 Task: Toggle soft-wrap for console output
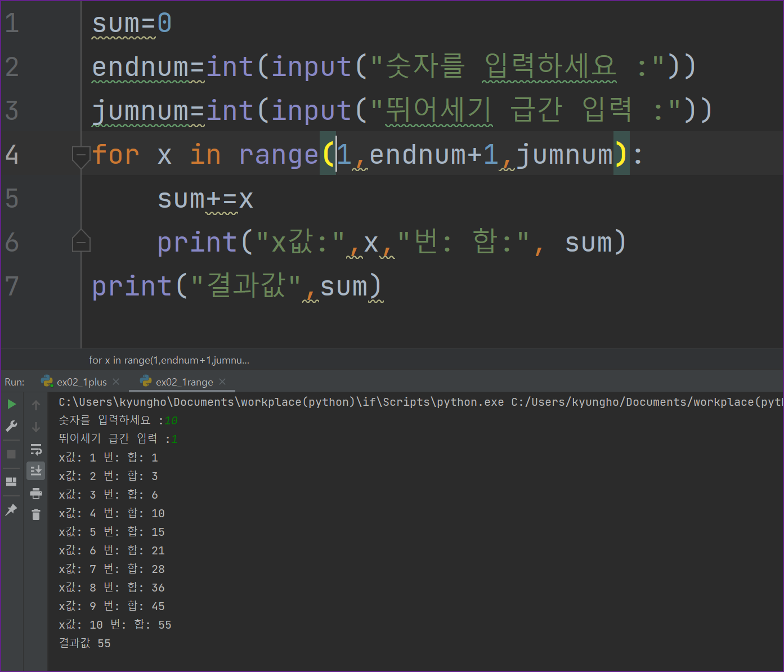click(x=36, y=449)
